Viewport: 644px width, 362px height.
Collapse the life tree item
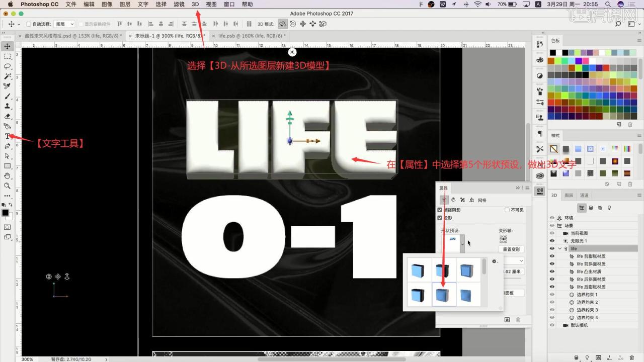(559, 248)
